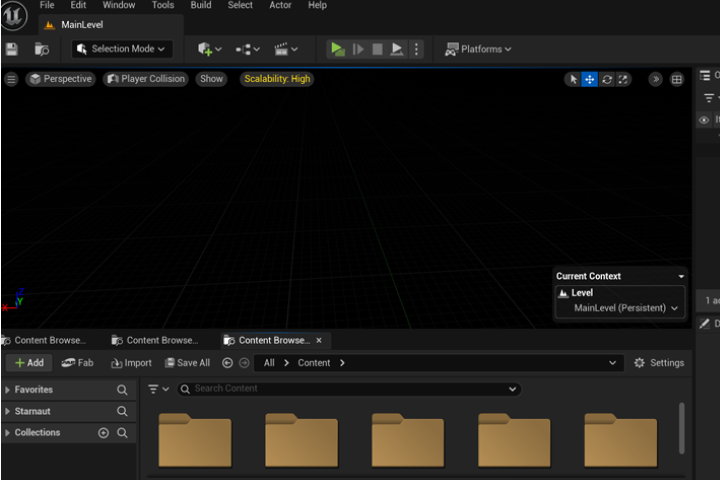The height and width of the screenshot is (480, 720).
Task: Expand the Platforms dropdown
Action: tap(478, 49)
